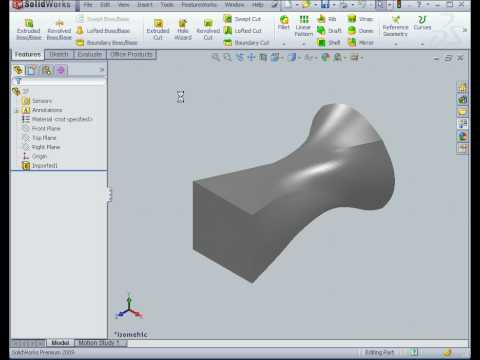
Task: Click the feature tree filter field
Action: click(63, 81)
